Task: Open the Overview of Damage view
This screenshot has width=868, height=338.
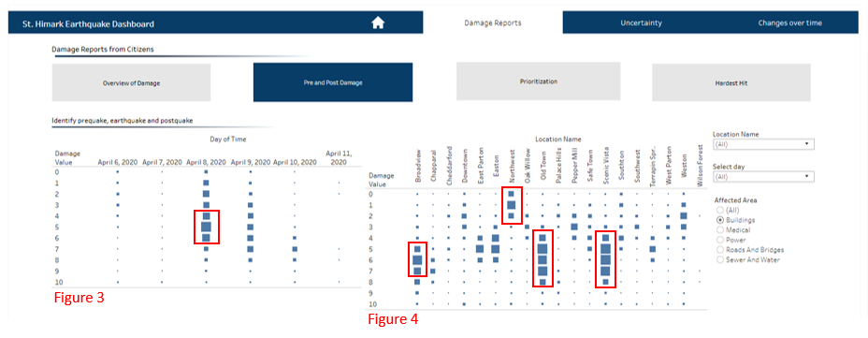Action: pos(131,82)
